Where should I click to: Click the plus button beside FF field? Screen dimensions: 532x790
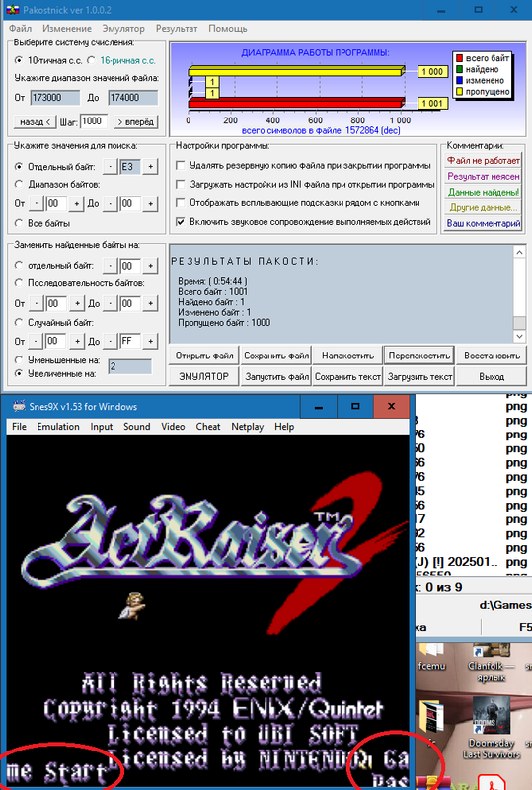click(150, 341)
